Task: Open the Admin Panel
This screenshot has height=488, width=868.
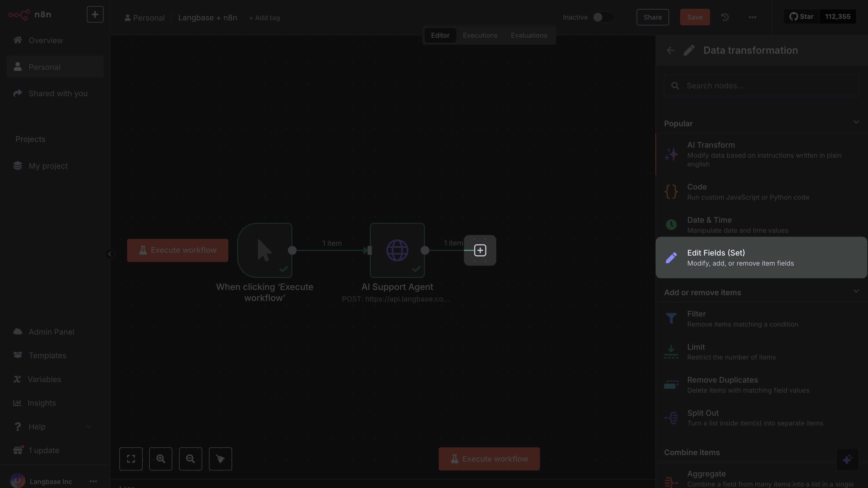Action: (x=55, y=332)
